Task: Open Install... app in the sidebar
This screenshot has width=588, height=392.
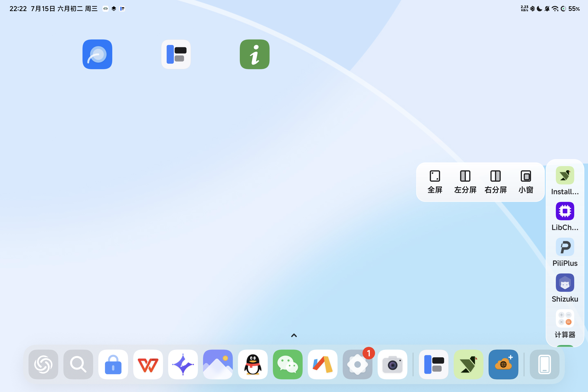Action: (565, 181)
